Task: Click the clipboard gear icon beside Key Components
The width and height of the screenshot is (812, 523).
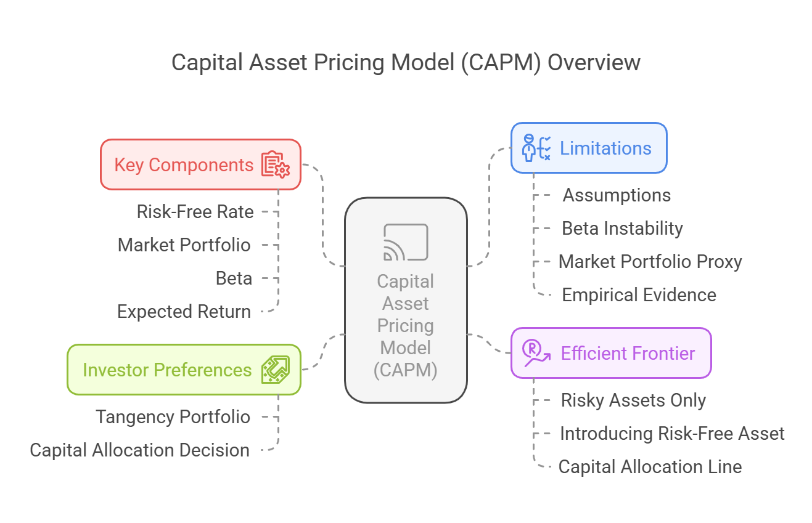Action: (x=275, y=165)
